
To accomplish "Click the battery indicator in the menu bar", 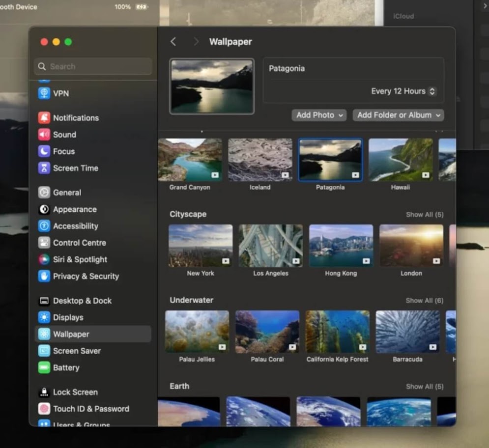I will [x=143, y=7].
